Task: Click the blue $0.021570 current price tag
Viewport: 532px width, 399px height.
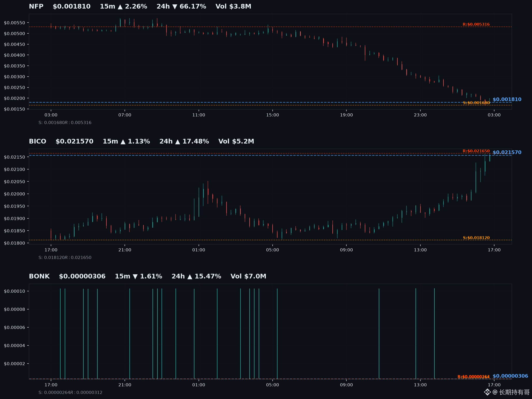Action: coord(507,152)
